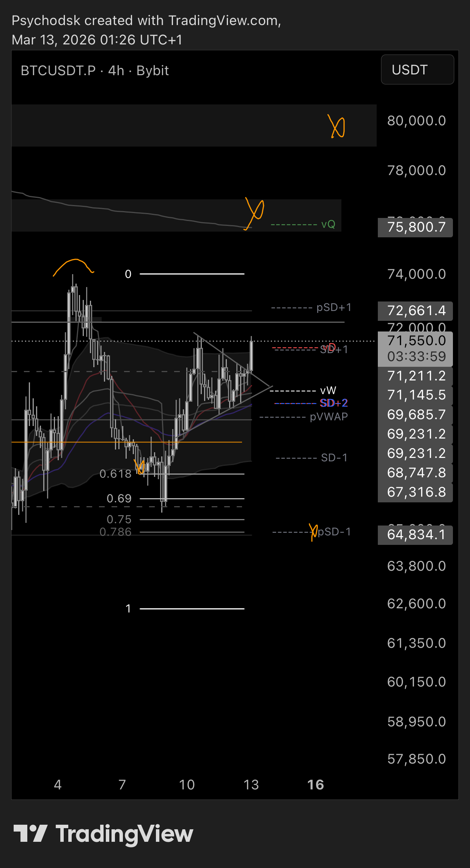Click the date label 10 on time axis
470x868 pixels.
(x=187, y=785)
